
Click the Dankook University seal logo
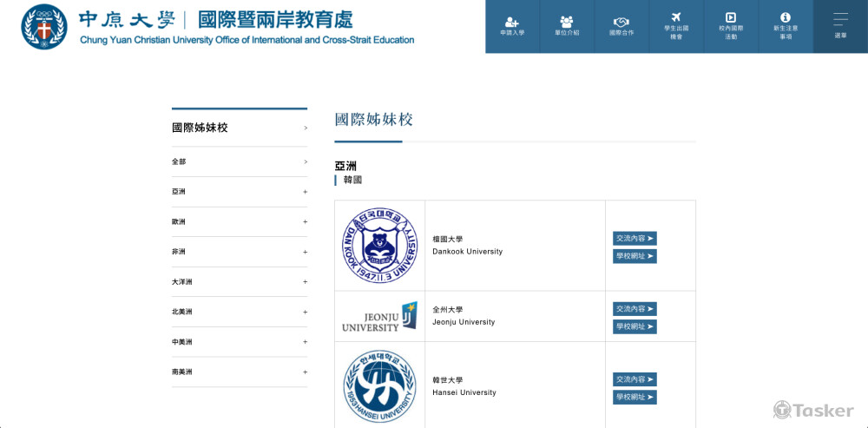click(x=379, y=246)
